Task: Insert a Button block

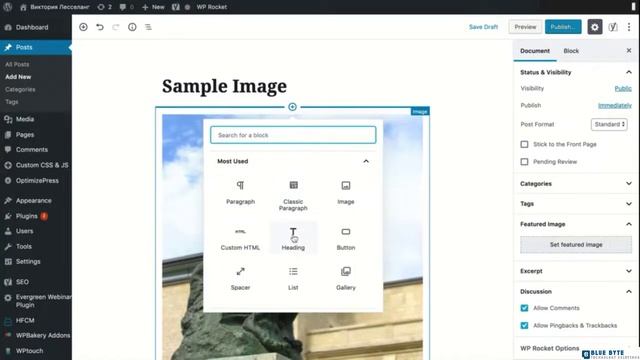Action: 346,238
